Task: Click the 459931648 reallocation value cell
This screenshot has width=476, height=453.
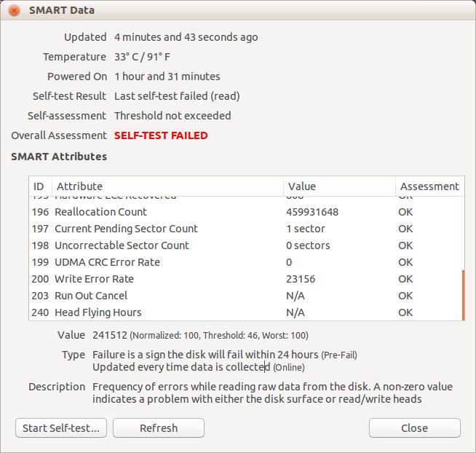Action: click(313, 212)
